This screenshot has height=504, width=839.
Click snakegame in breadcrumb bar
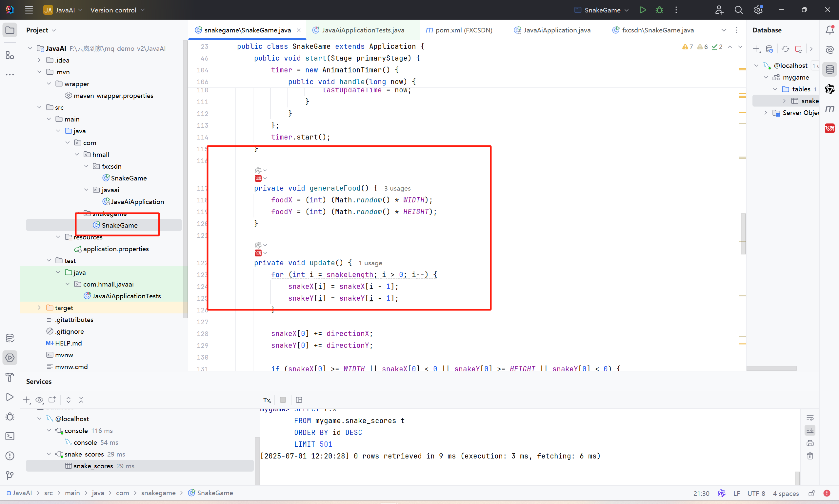pyautogui.click(x=158, y=493)
